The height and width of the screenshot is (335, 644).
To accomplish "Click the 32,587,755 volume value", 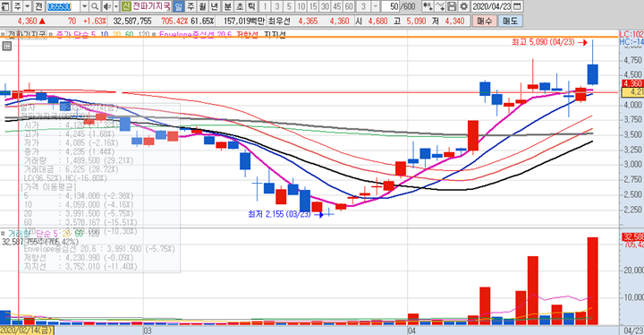I will [x=132, y=21].
